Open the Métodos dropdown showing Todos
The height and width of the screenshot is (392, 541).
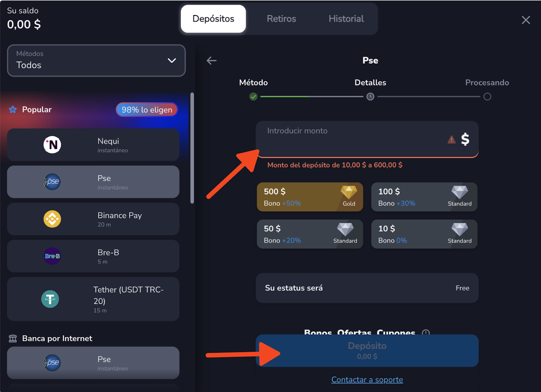point(96,60)
